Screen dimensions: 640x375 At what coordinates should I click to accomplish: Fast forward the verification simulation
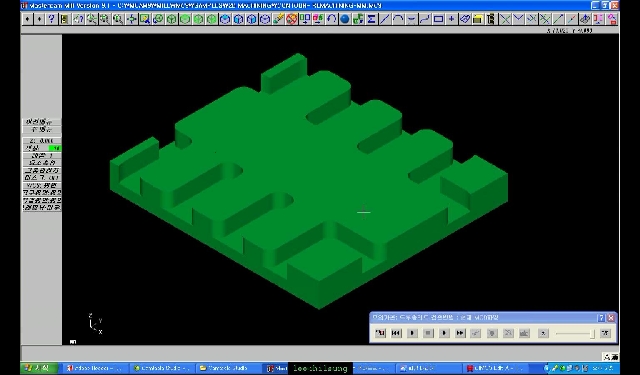click(460, 333)
